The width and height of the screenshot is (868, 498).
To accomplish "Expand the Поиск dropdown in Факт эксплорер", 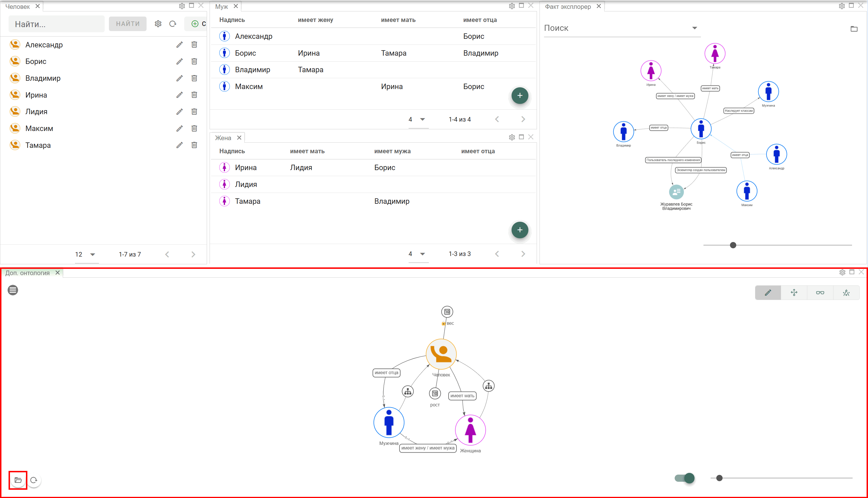I will click(x=694, y=28).
